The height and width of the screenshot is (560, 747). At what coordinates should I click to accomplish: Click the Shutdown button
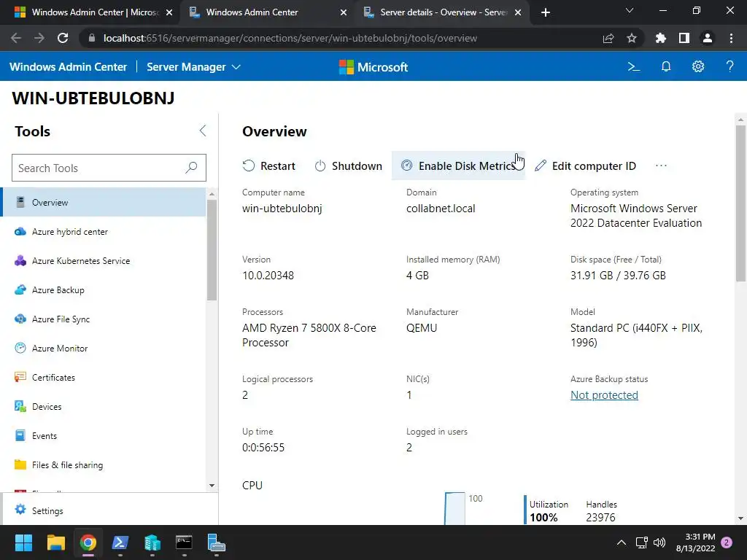pyautogui.click(x=348, y=166)
